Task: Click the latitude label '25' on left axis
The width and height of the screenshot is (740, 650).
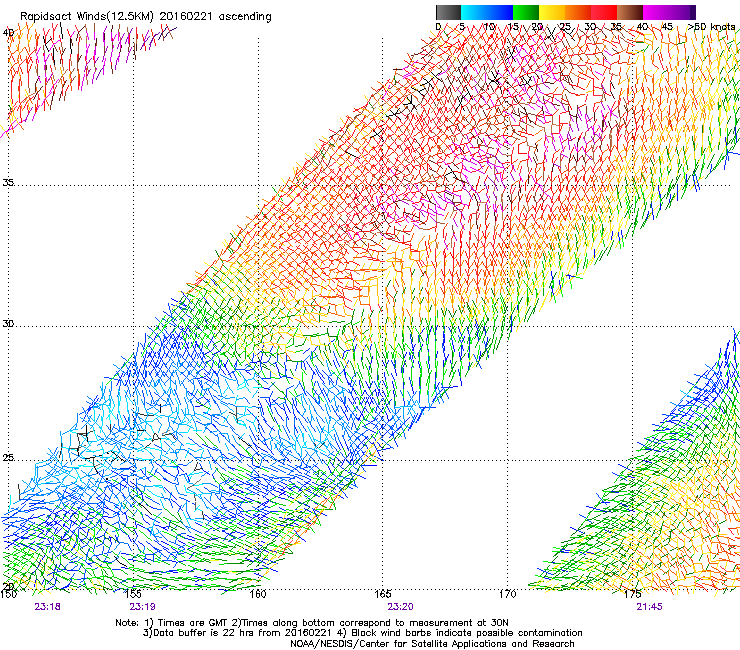Action: click(8, 458)
